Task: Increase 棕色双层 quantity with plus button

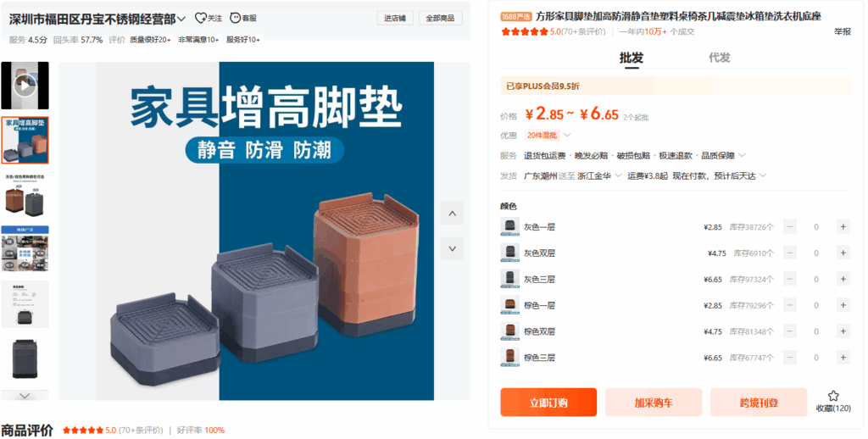Action: [843, 331]
